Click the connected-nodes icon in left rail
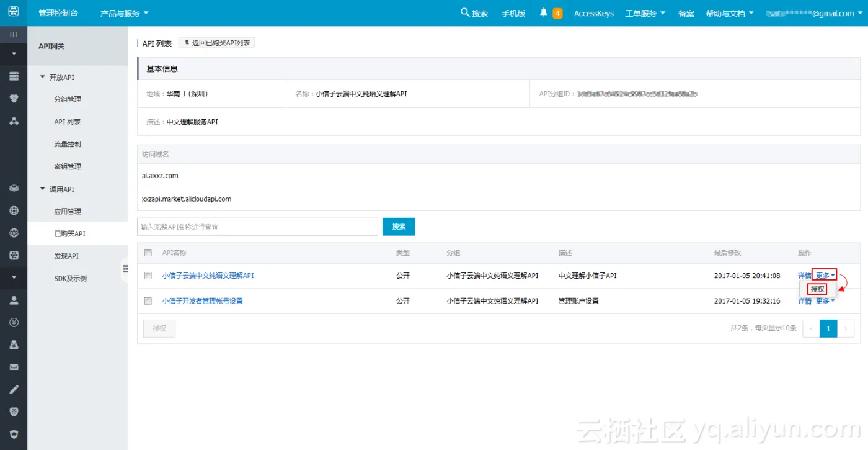This screenshot has width=868, height=450. (14, 120)
